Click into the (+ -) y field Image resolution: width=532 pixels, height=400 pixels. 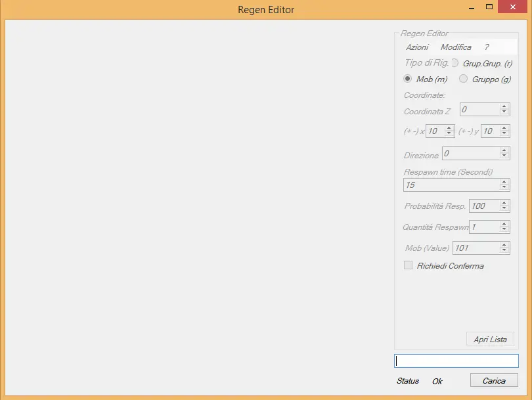(490, 131)
